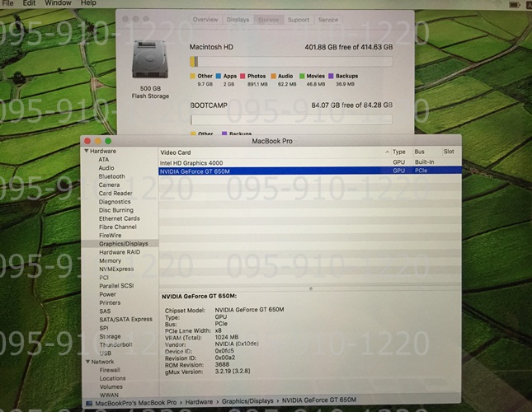532x412 pixels.
Task: Click the Bus column header
Action: (x=420, y=152)
